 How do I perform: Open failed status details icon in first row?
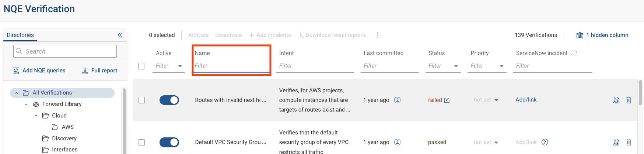point(447,100)
